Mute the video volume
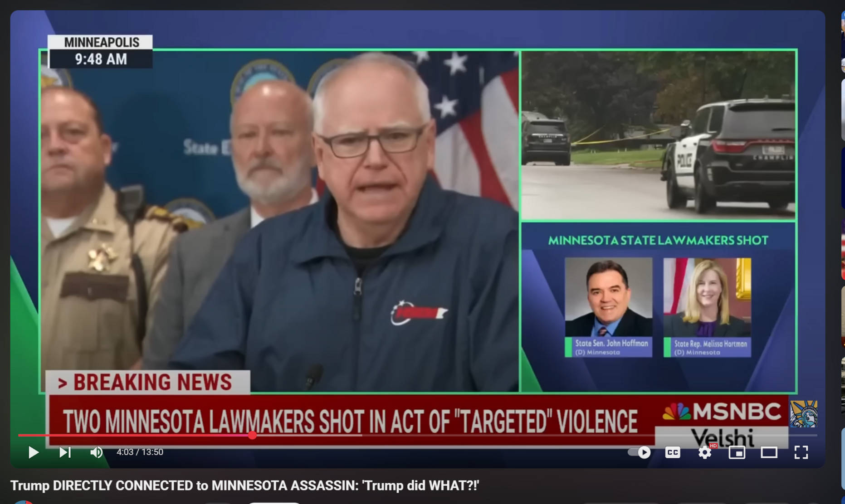The height and width of the screenshot is (504, 845). [96, 452]
